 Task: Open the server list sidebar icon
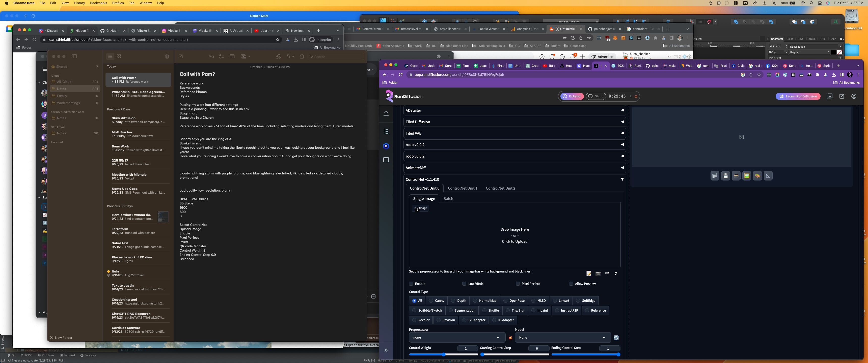tap(386, 131)
